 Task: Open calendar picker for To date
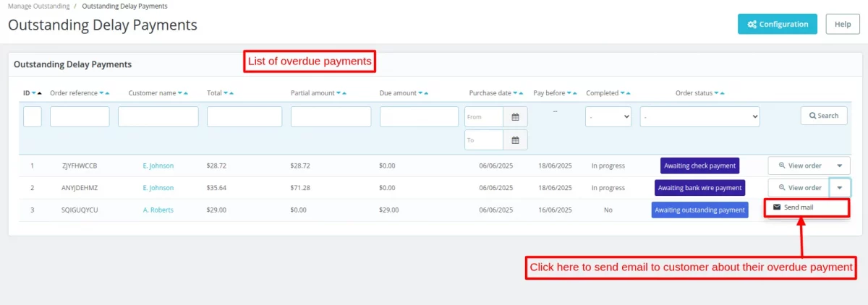[516, 140]
